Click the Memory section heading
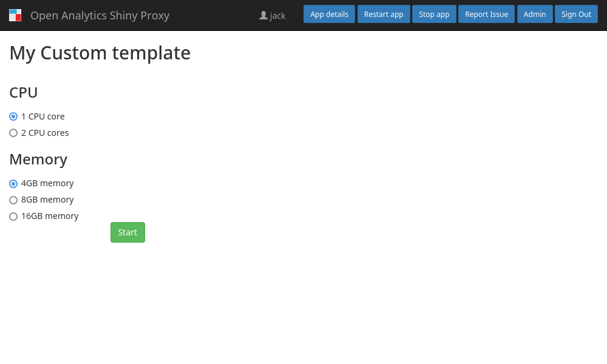 [38, 160]
